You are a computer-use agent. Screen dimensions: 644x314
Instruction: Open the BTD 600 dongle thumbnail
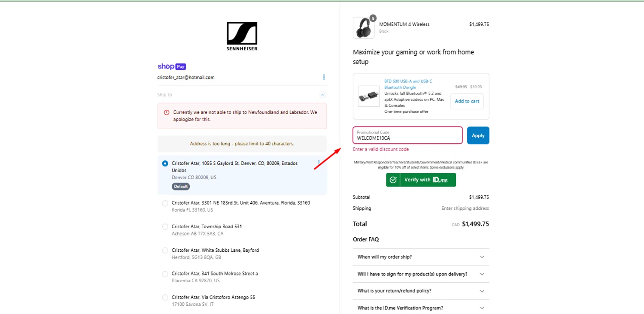[x=369, y=97]
